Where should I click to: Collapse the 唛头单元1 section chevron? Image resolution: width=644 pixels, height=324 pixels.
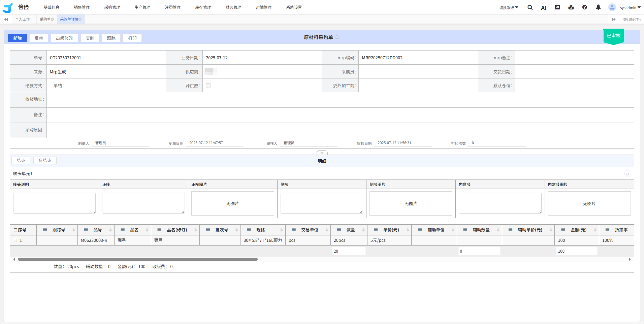click(x=627, y=174)
